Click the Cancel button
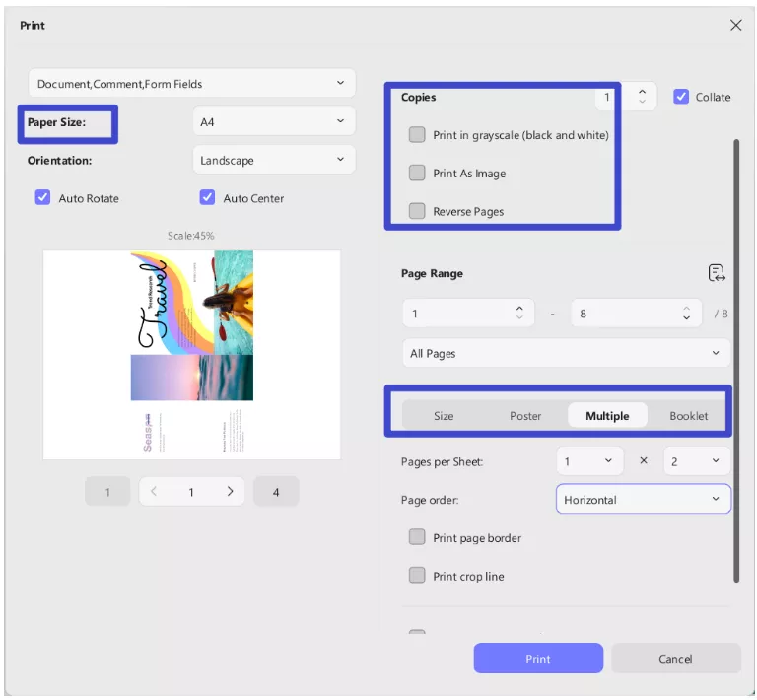Image resolution: width=757 pixels, height=700 pixels. 675,659
